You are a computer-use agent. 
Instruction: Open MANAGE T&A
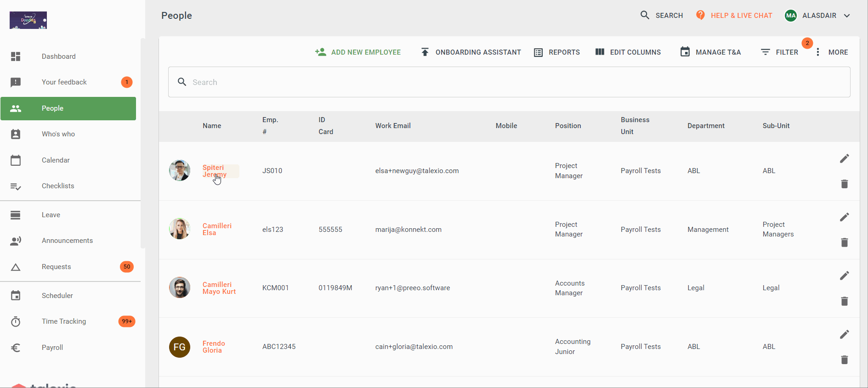coord(710,52)
